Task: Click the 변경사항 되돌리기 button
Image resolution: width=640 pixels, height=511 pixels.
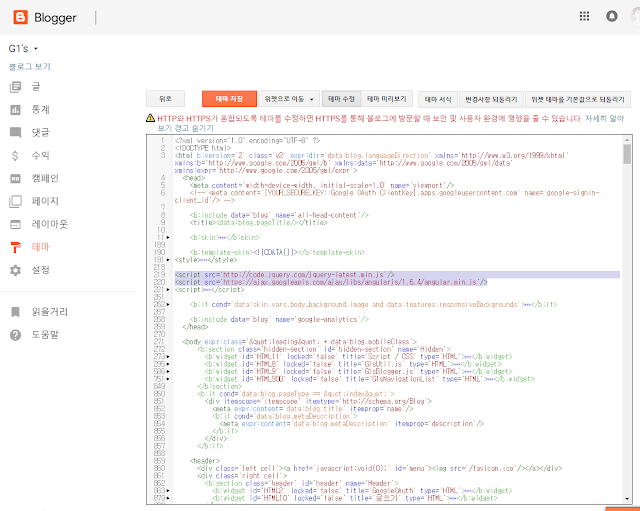Action: click(491, 99)
